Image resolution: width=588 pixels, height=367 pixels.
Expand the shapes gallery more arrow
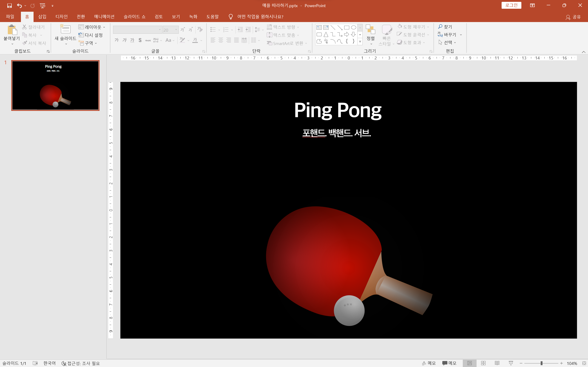click(x=360, y=42)
